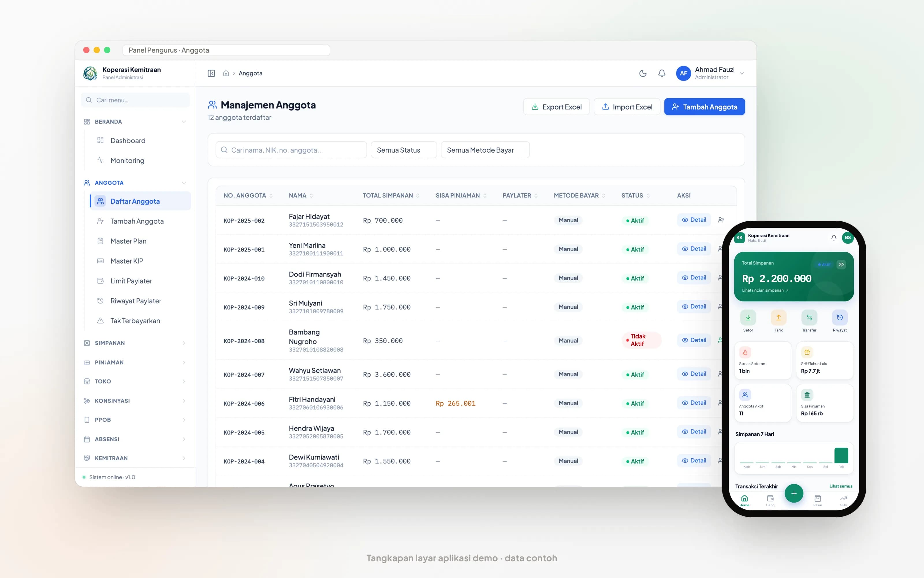Tap Setor icon on phone app
The height and width of the screenshot is (578, 924).
(x=748, y=318)
